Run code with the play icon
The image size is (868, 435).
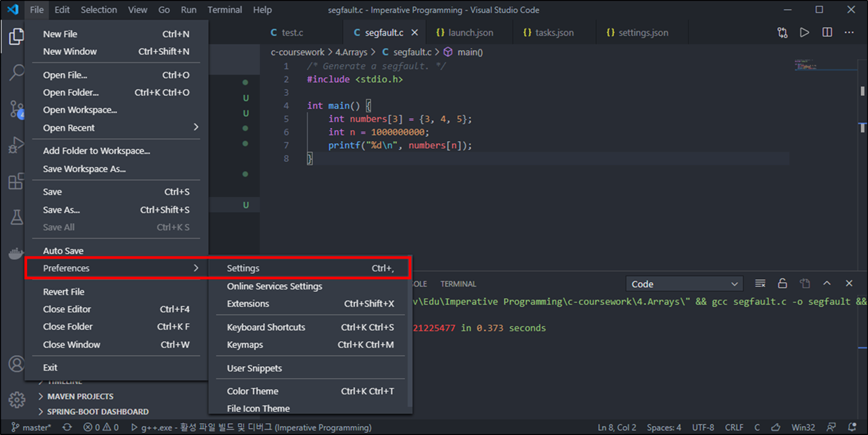[804, 33]
